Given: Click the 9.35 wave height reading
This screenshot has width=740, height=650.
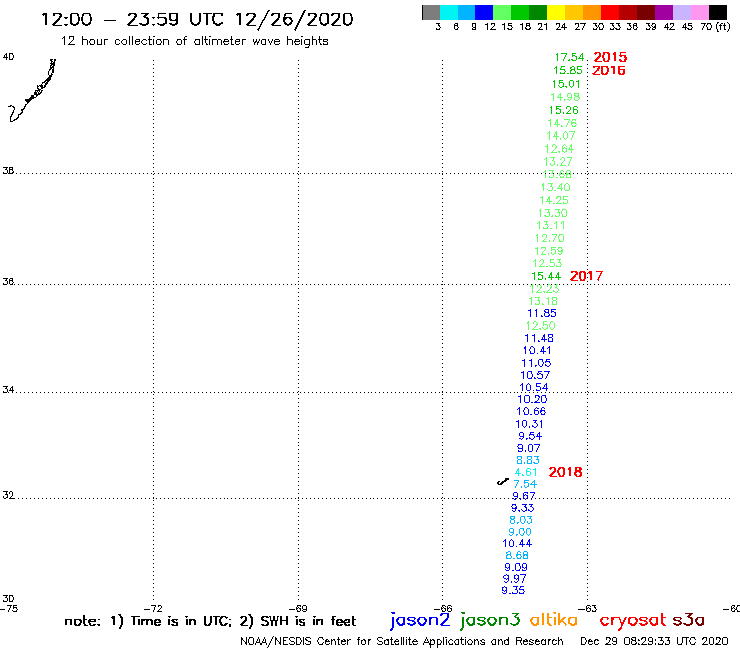Looking at the screenshot, I should [x=513, y=590].
